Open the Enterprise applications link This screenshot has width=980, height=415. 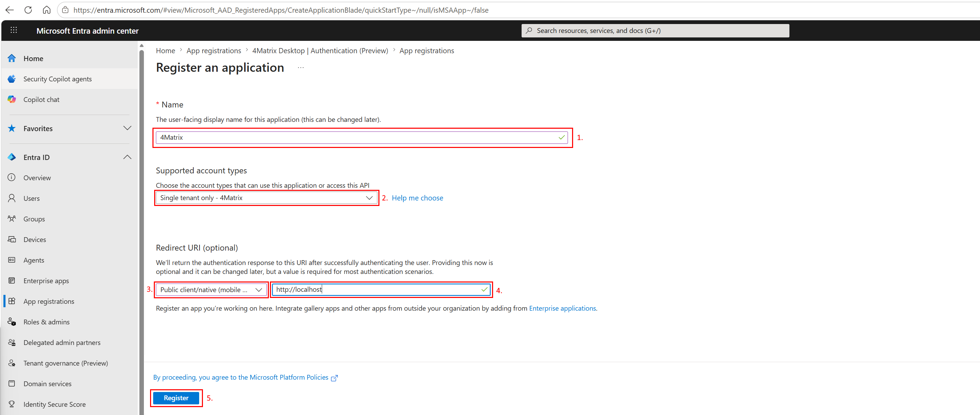pyautogui.click(x=562, y=308)
